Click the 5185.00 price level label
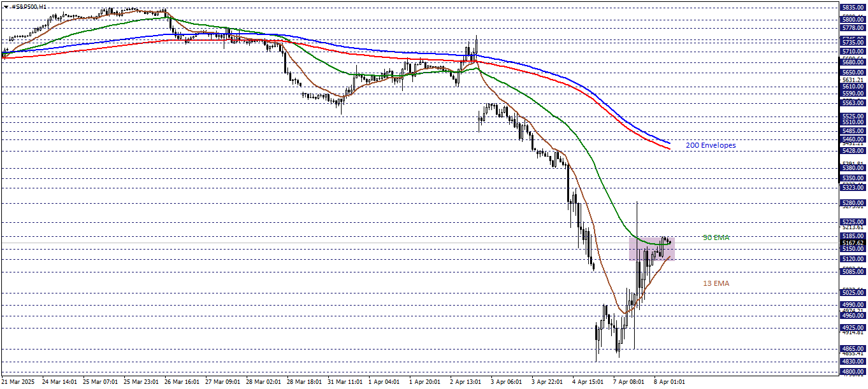 (853, 236)
